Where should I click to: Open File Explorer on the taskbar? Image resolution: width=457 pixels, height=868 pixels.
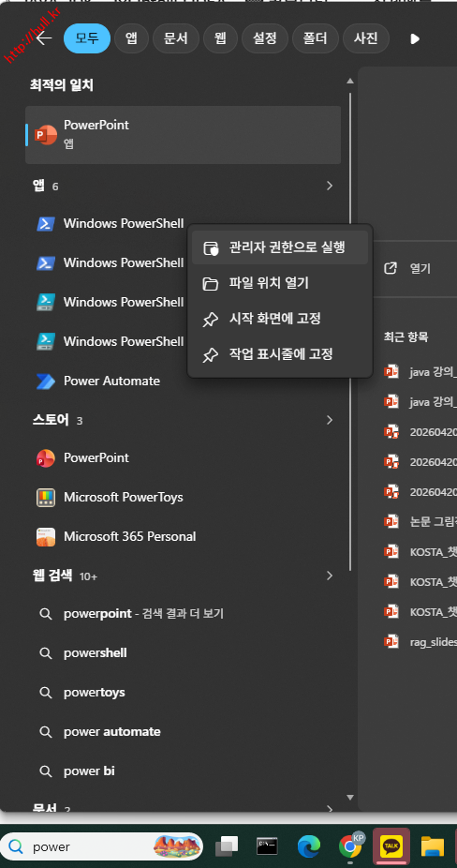pos(433,846)
